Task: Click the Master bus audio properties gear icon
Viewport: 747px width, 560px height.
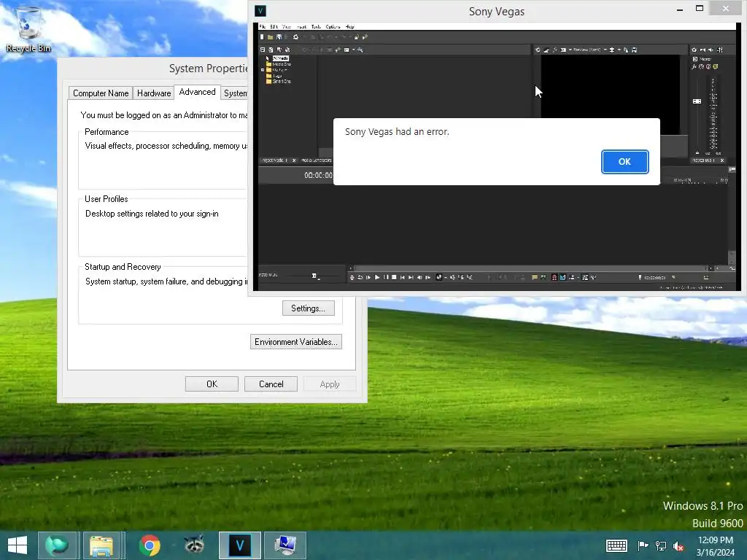Action: coord(694,50)
